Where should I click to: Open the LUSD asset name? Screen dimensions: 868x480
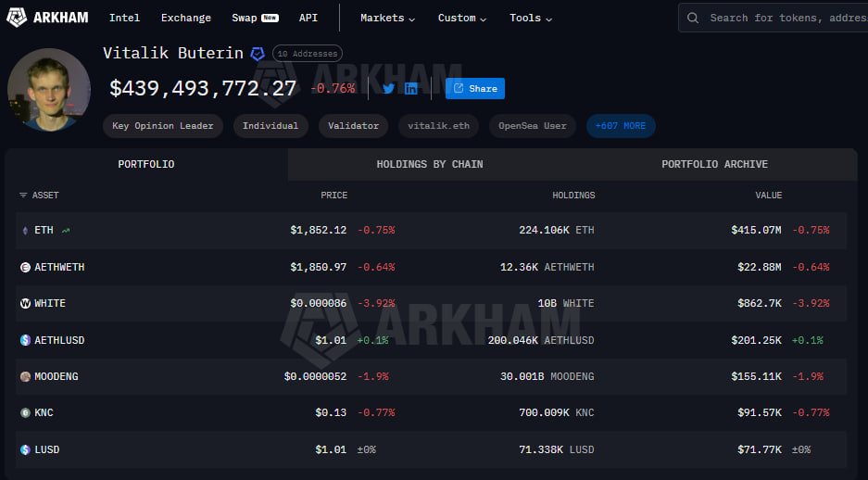[x=47, y=449]
